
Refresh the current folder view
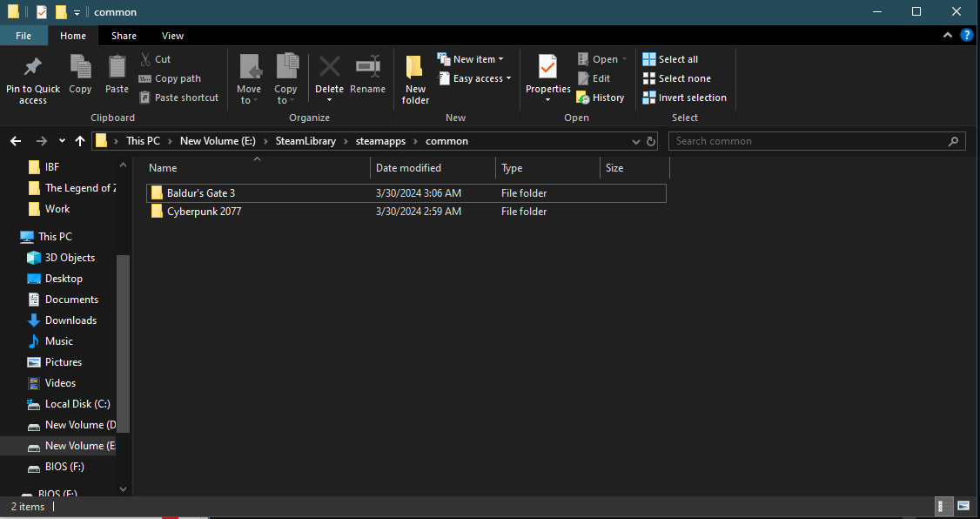[651, 141]
